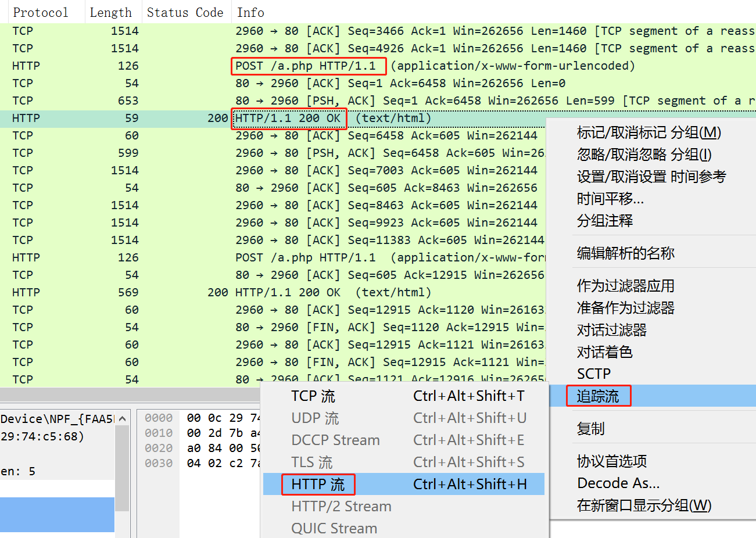Choose Decode As... from the menu
The image size is (756, 538).
click(x=618, y=483)
